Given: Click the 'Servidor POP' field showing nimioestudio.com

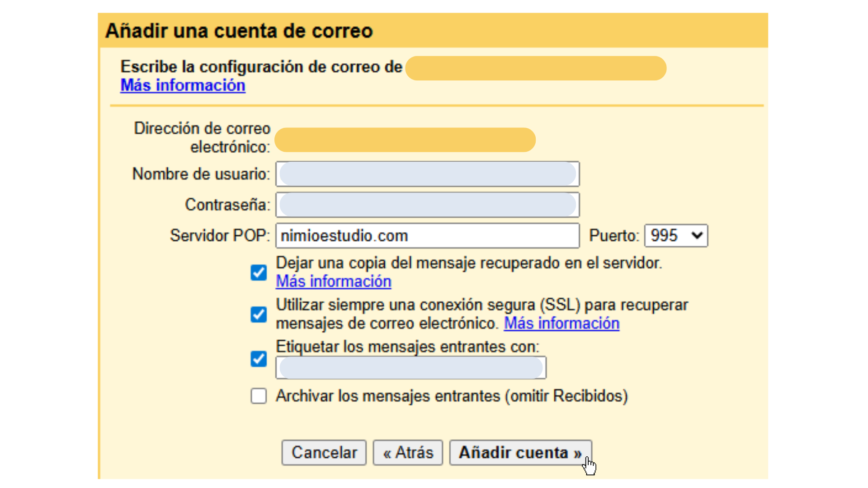Looking at the screenshot, I should coord(427,235).
